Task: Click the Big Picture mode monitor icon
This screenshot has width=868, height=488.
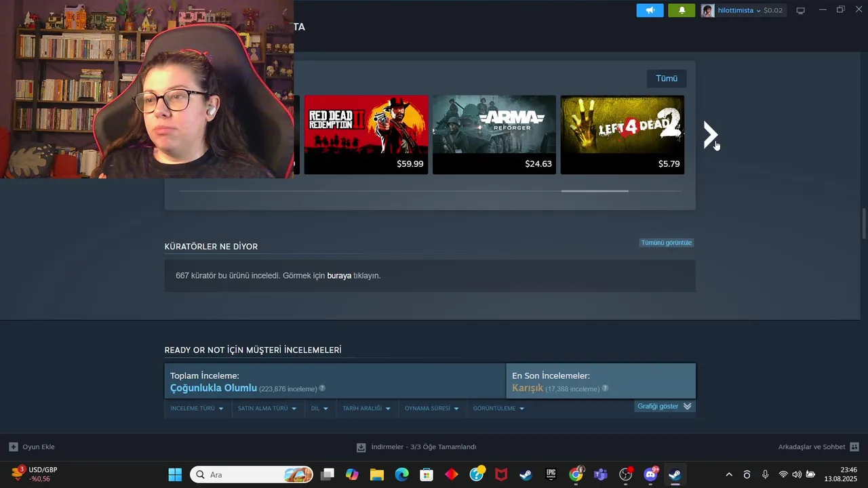Action: tap(800, 10)
